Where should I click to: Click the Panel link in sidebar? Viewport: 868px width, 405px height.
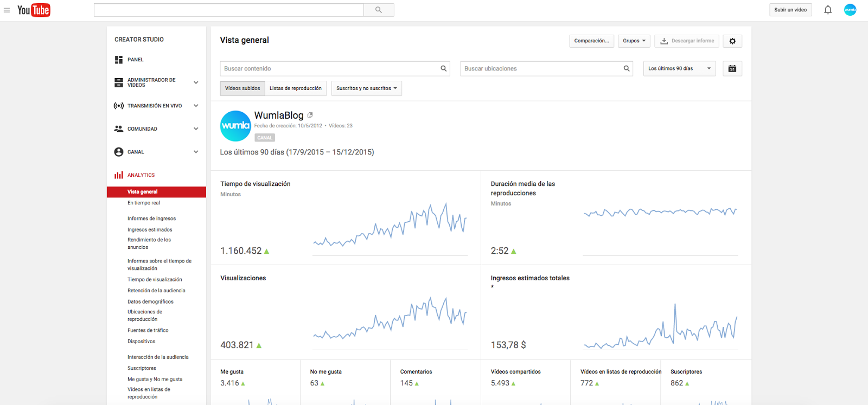pos(136,60)
